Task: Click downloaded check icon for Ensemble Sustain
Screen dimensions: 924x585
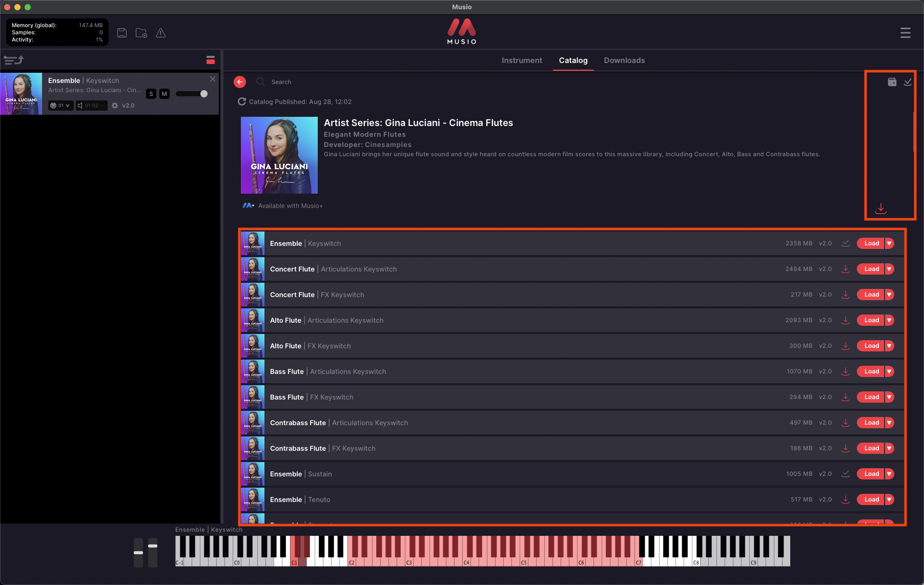Action: click(x=846, y=474)
